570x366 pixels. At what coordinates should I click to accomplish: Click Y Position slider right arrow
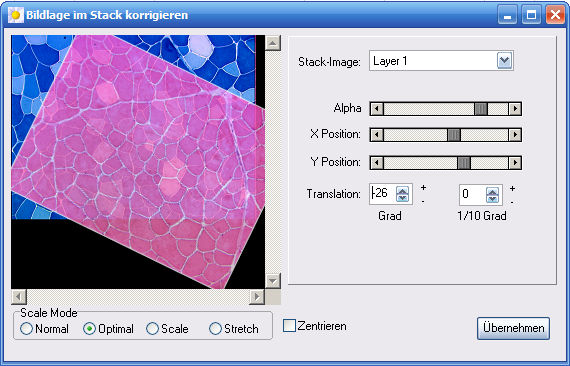point(515,162)
